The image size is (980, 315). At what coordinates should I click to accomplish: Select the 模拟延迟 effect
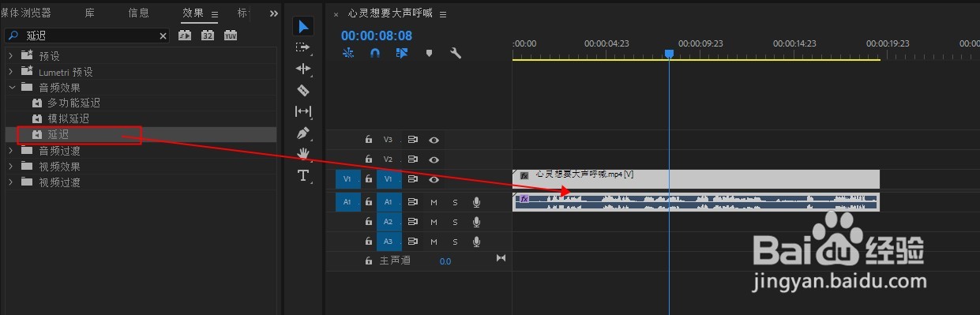pos(68,119)
